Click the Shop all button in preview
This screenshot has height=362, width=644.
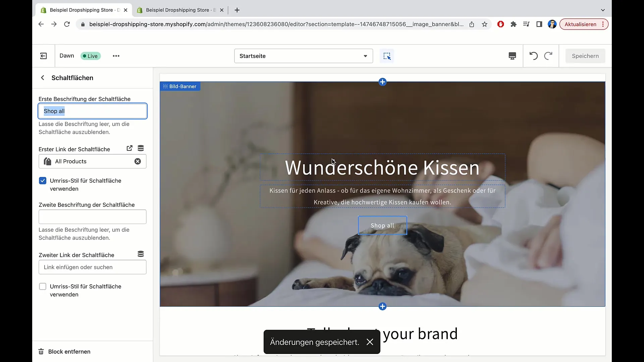pos(382,225)
